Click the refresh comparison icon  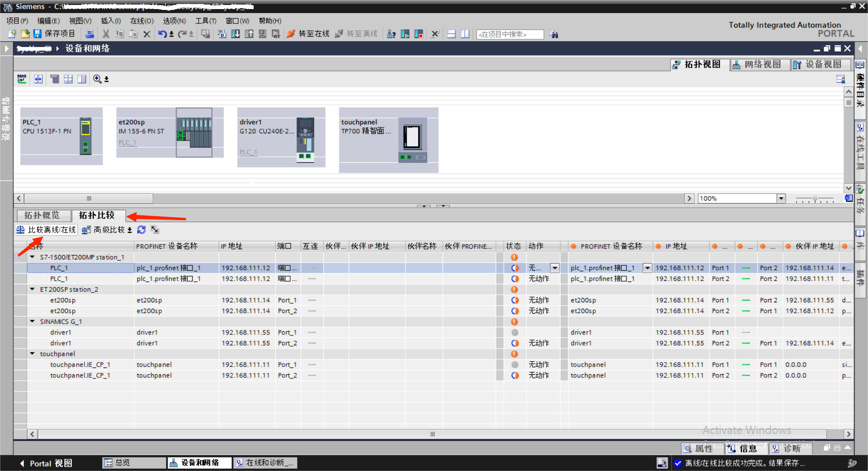coord(142,230)
